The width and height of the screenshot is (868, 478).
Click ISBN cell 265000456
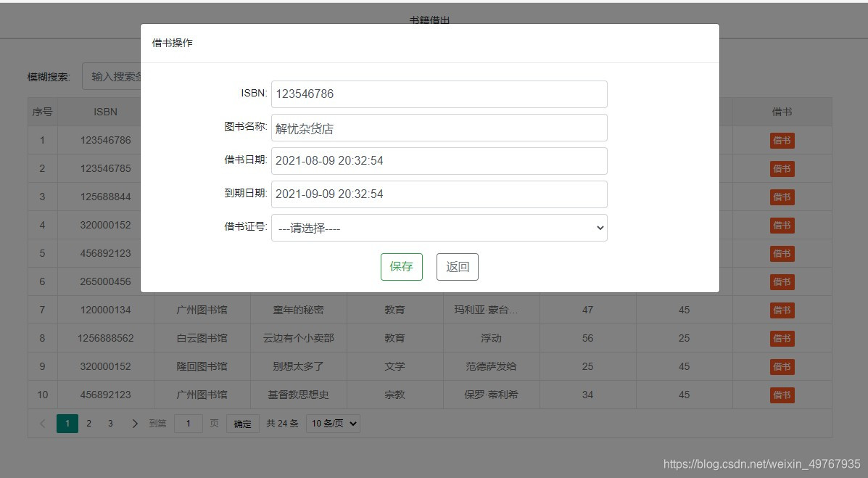tap(106, 282)
